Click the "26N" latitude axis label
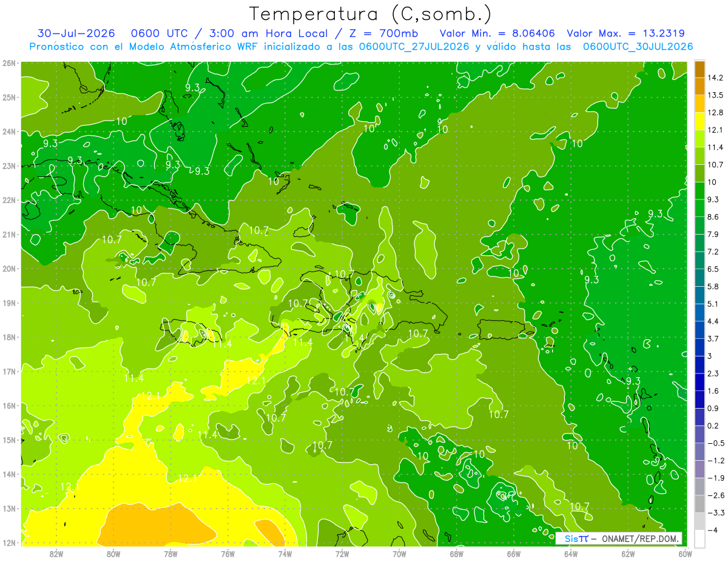Screen dimensions: 728x562 pos(9,63)
